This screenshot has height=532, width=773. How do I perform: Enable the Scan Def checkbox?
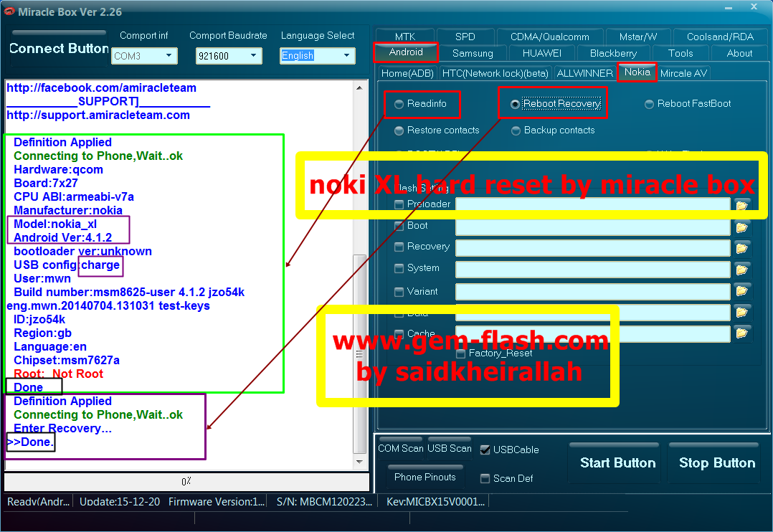coord(485,478)
